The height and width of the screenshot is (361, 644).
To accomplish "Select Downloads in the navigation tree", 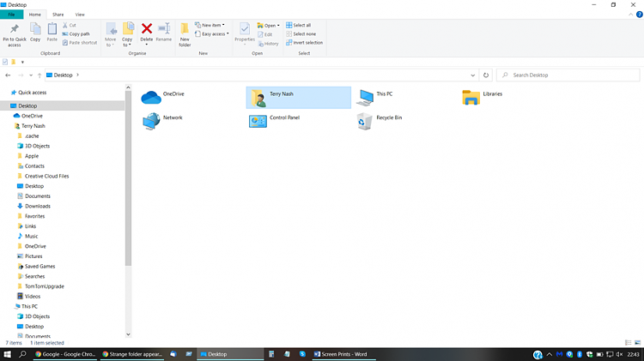I will click(37, 206).
